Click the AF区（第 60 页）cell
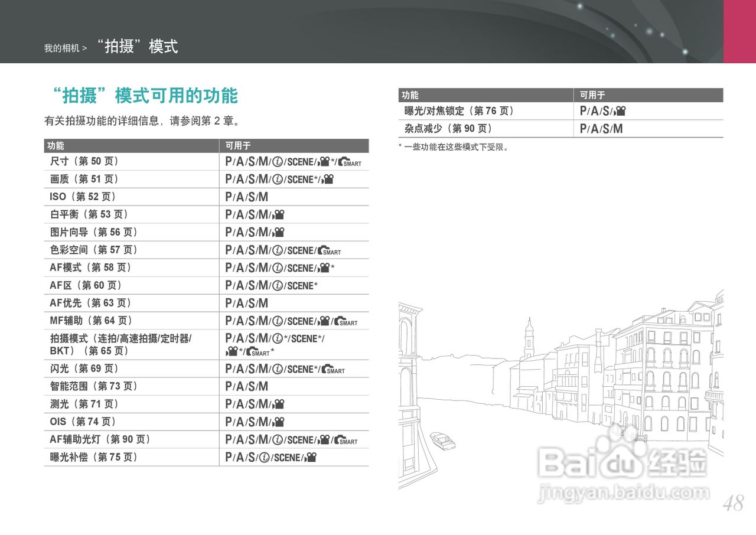The image size is (756, 535). coord(132,286)
